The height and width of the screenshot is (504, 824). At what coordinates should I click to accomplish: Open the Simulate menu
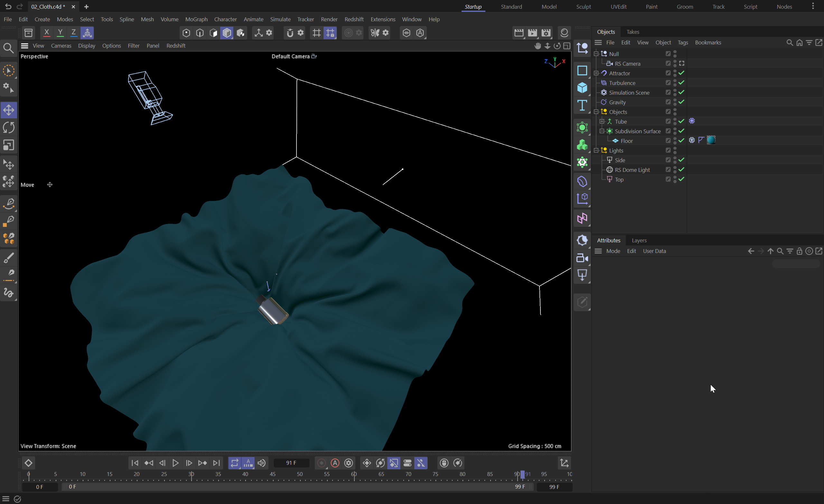coord(280,19)
